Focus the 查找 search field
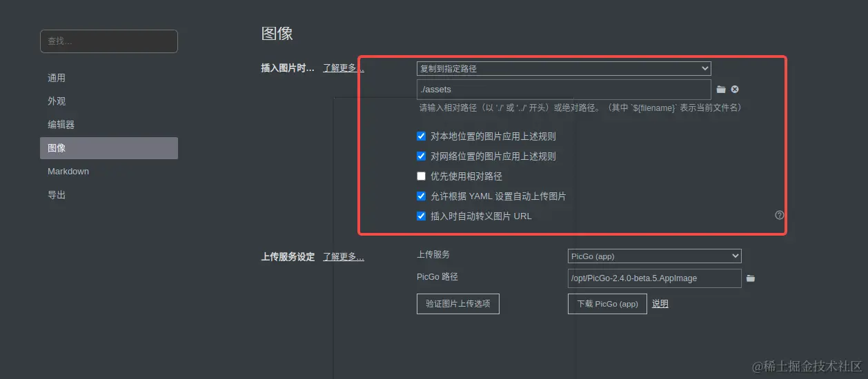This screenshot has width=868, height=379. pos(109,41)
